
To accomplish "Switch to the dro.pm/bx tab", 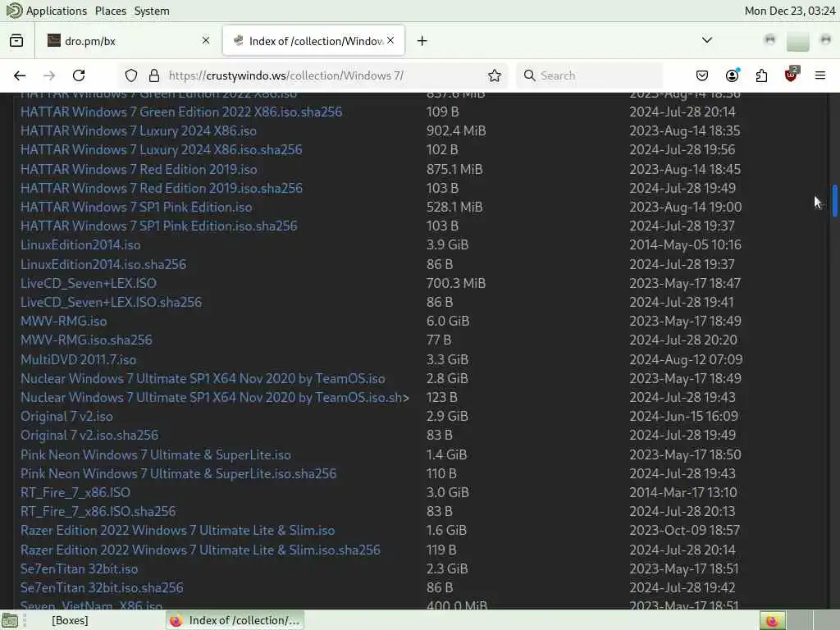I will (127, 41).
